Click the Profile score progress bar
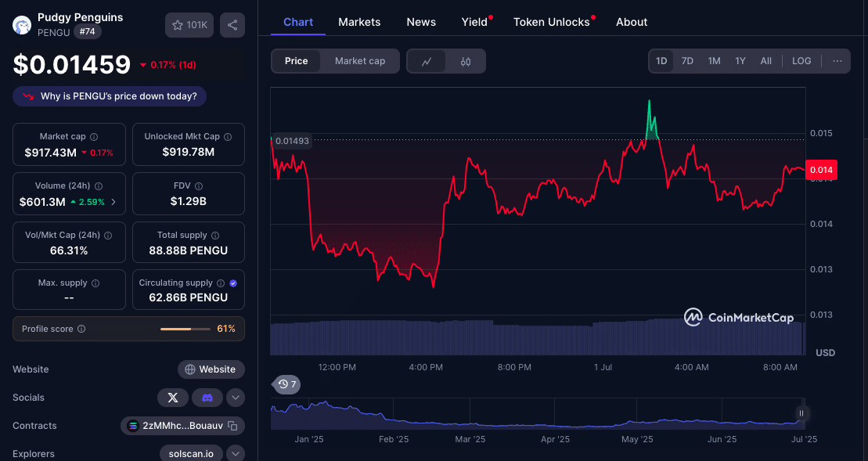Image resolution: width=868 pixels, height=461 pixels. [185, 329]
